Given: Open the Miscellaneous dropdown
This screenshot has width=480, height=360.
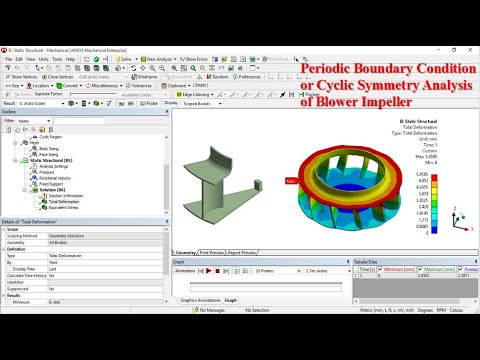Looking at the screenshot, I should (x=104, y=86).
